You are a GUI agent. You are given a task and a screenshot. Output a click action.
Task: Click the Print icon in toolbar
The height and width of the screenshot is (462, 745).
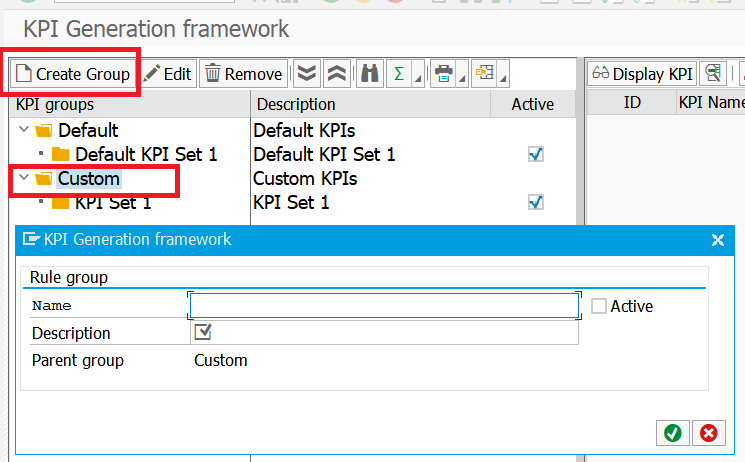coord(444,74)
